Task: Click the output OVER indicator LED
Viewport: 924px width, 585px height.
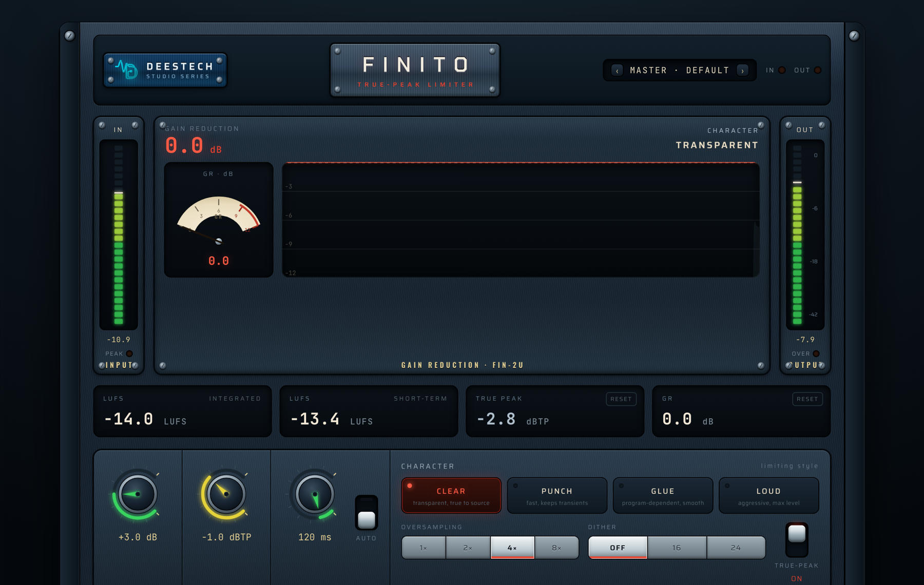Action: (816, 354)
